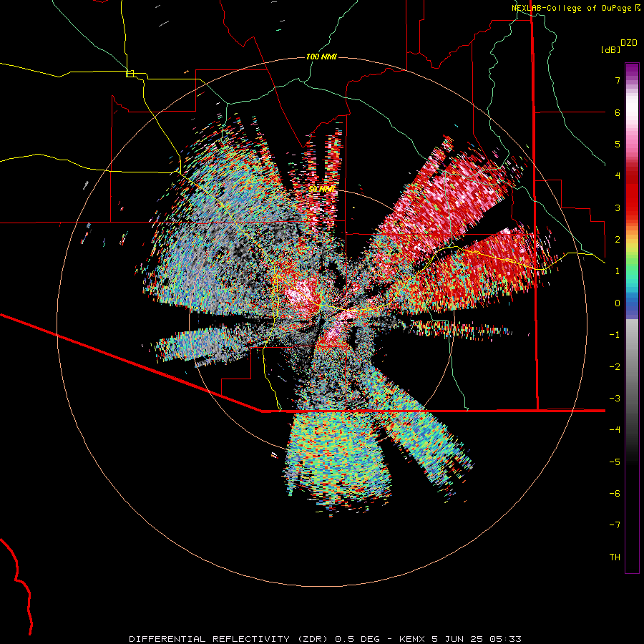Viewport: 644px width, 644px height.
Task: Click the NEXLAB-College of DuPage label
Action: click(x=571, y=8)
